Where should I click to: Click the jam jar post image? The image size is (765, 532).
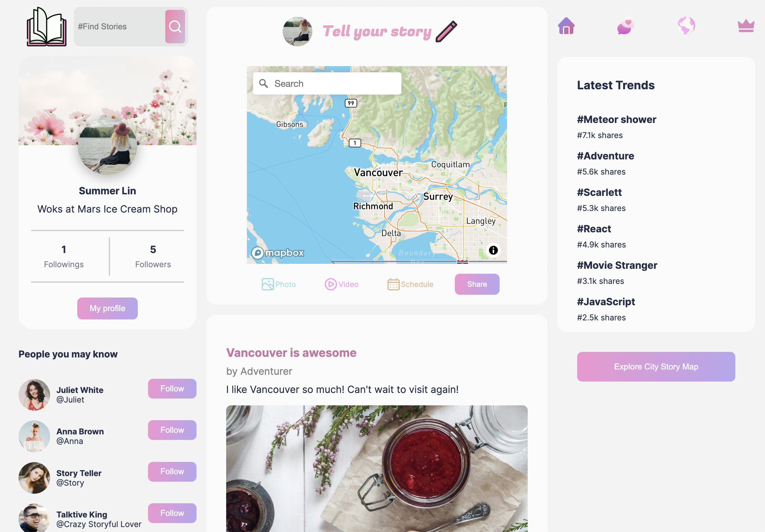377,468
